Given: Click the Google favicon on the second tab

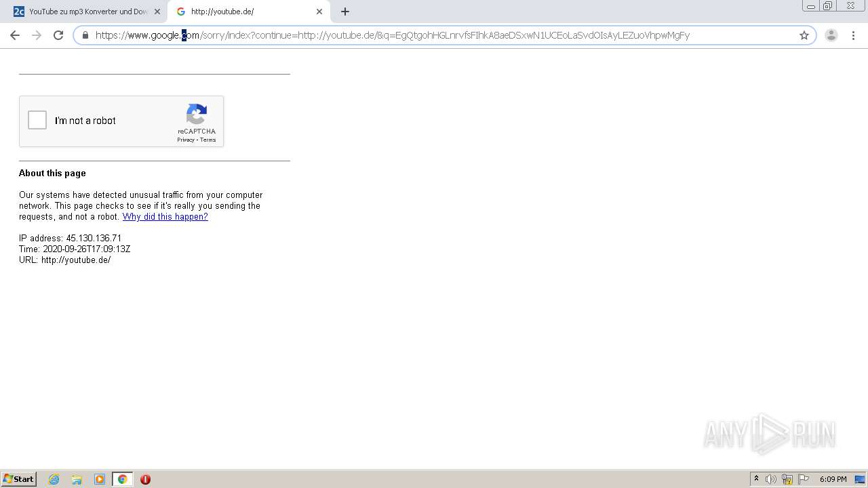Looking at the screenshot, I should [181, 12].
